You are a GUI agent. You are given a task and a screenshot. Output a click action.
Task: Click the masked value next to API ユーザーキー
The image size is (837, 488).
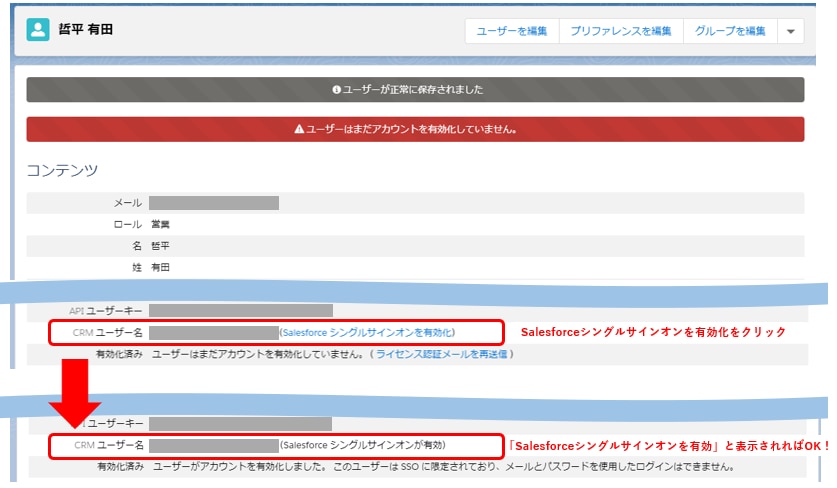pos(241,310)
